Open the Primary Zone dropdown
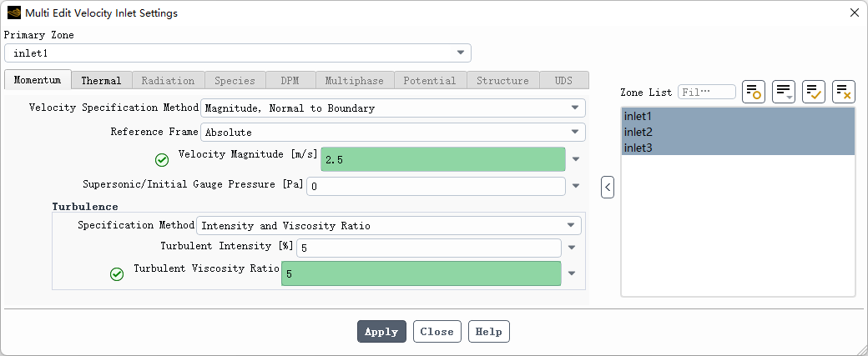 click(460, 53)
